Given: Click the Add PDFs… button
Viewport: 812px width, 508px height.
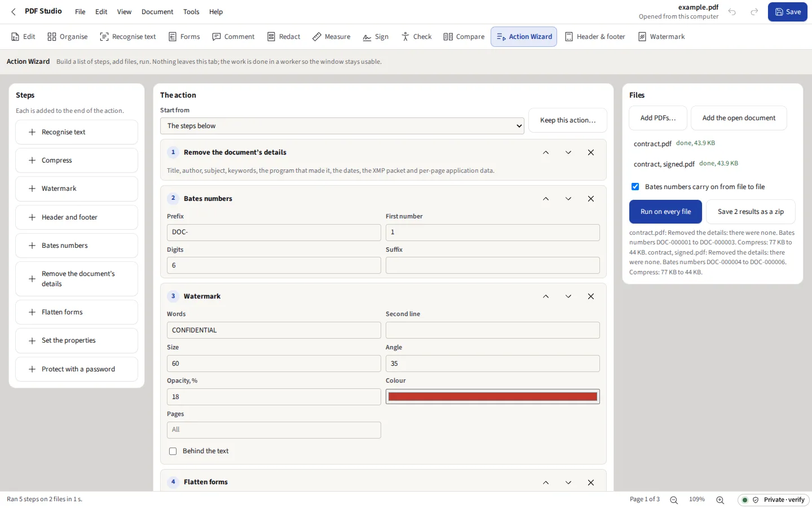Looking at the screenshot, I should [658, 118].
